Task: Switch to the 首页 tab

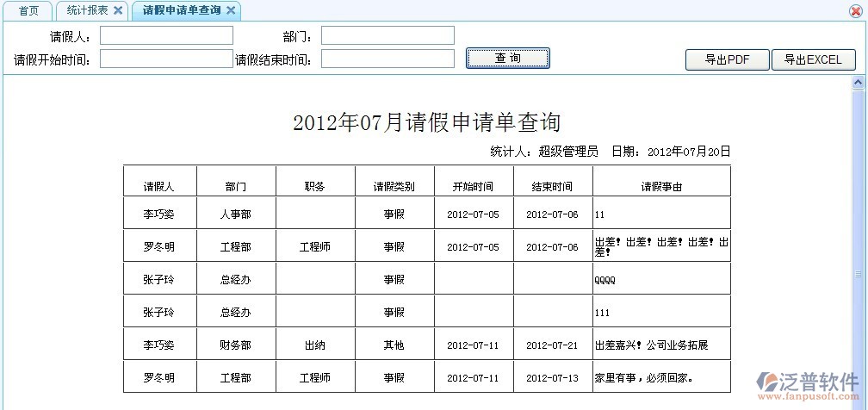Action: pyautogui.click(x=28, y=11)
